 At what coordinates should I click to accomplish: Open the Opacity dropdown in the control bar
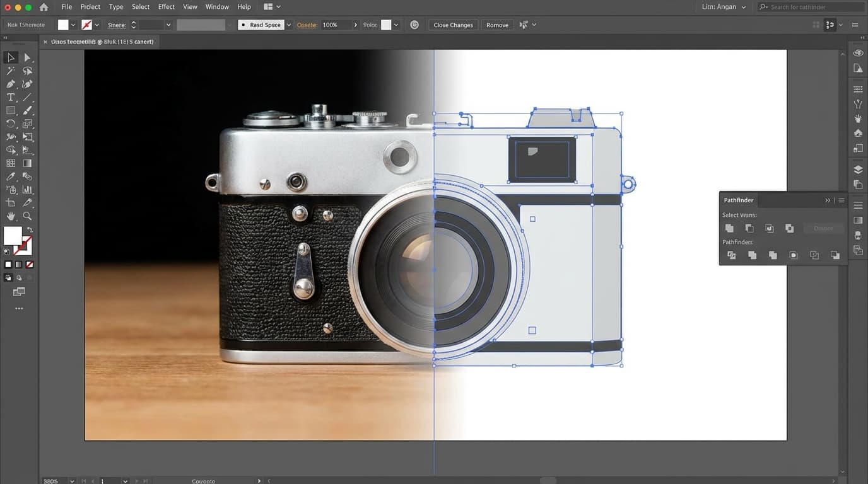[355, 25]
